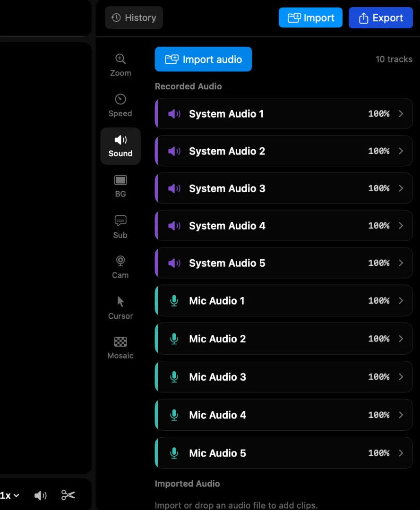Viewport: 420px width, 510px height.
Task: Click the Mic Audio 4 microphone icon
Action: [x=174, y=415]
